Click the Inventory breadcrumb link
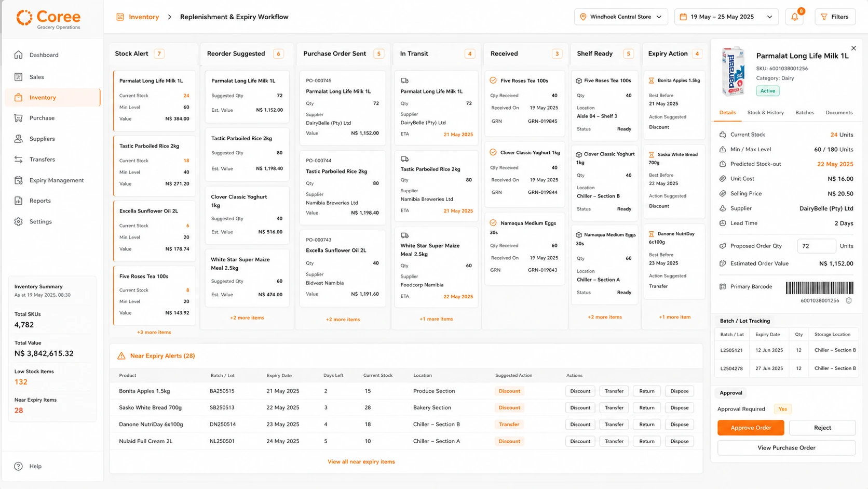 click(144, 17)
